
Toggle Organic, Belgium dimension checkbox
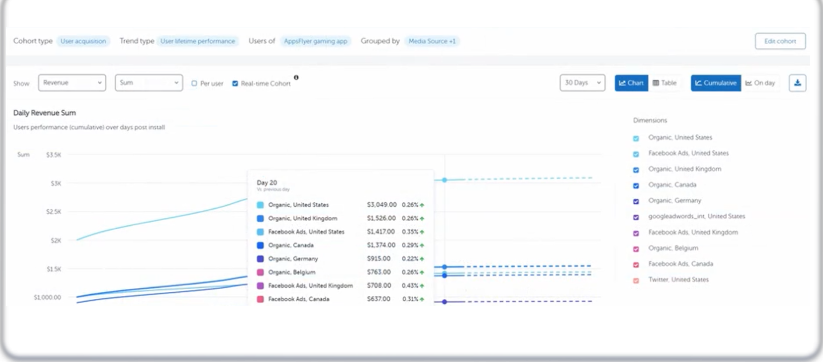[636, 249]
